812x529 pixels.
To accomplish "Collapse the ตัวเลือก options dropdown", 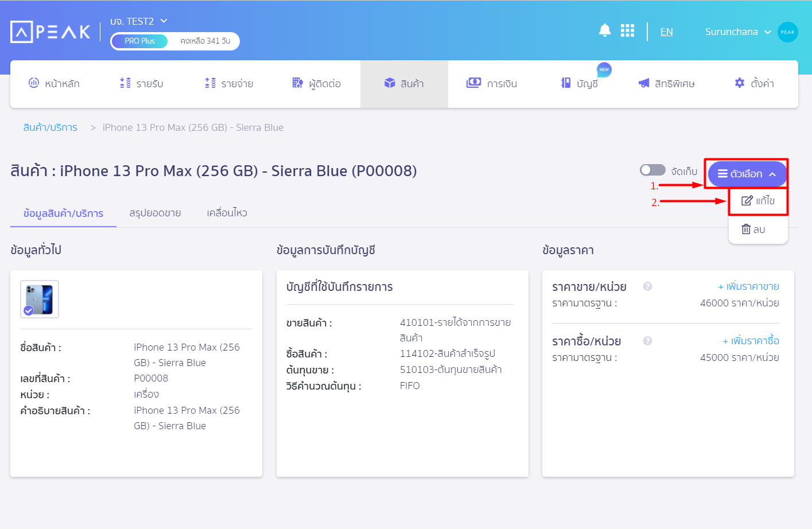I will click(747, 174).
